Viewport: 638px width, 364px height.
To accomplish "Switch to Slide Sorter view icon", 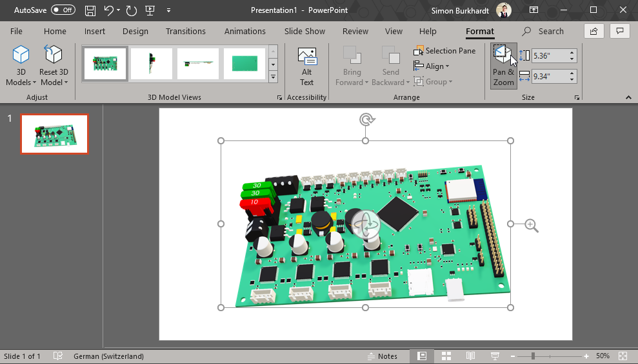I will (x=446, y=356).
